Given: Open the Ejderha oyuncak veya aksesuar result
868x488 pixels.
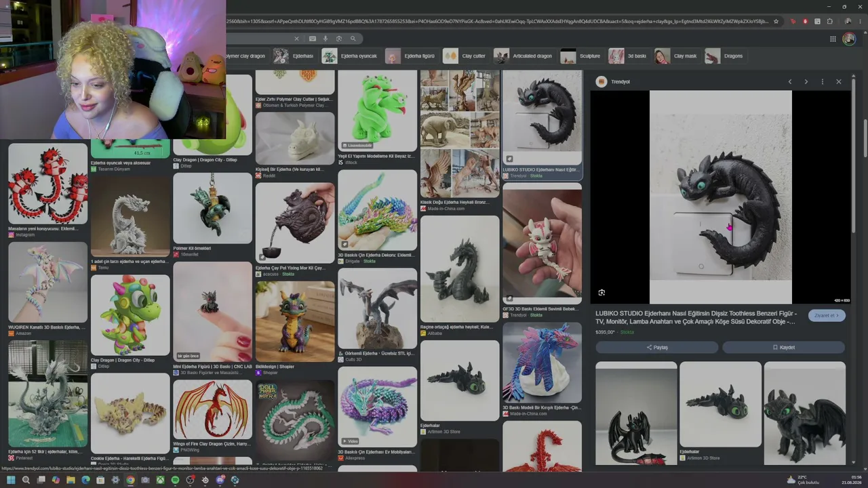Looking at the screenshot, I should pyautogui.click(x=130, y=155).
